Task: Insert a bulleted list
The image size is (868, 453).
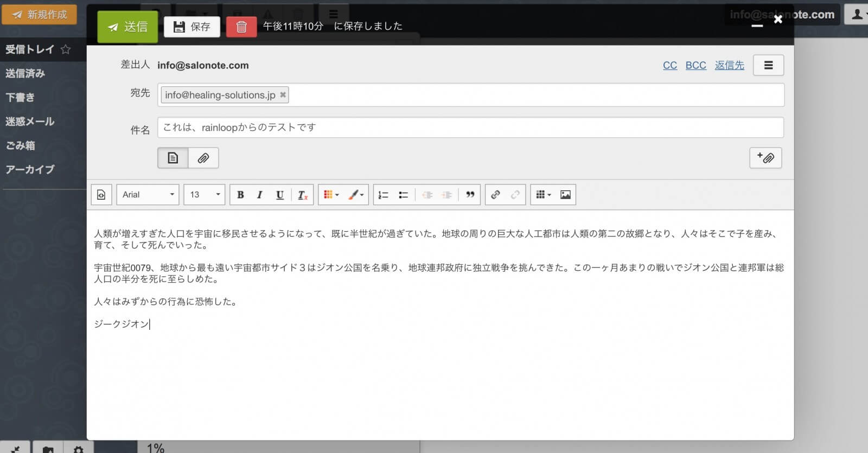Action: [x=403, y=195]
